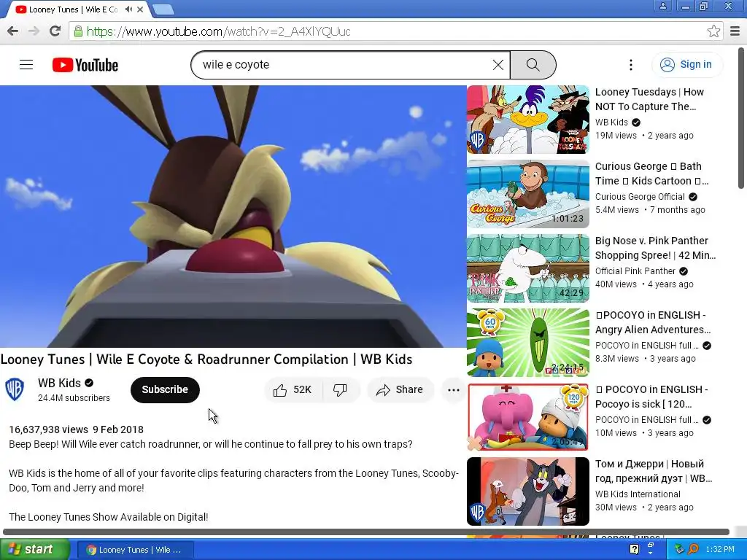The image size is (747, 560).
Task: Open YouTube settings three-dot menu
Action: [631, 65]
